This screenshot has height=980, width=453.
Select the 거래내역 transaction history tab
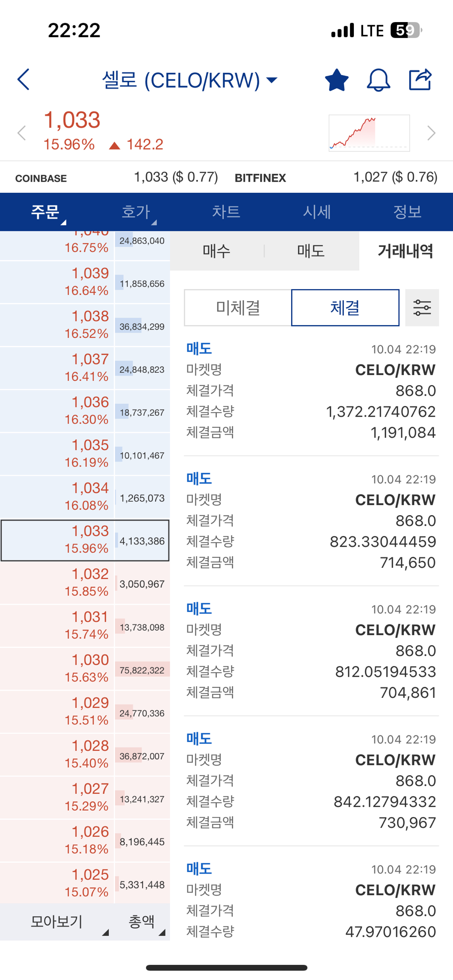[407, 250]
